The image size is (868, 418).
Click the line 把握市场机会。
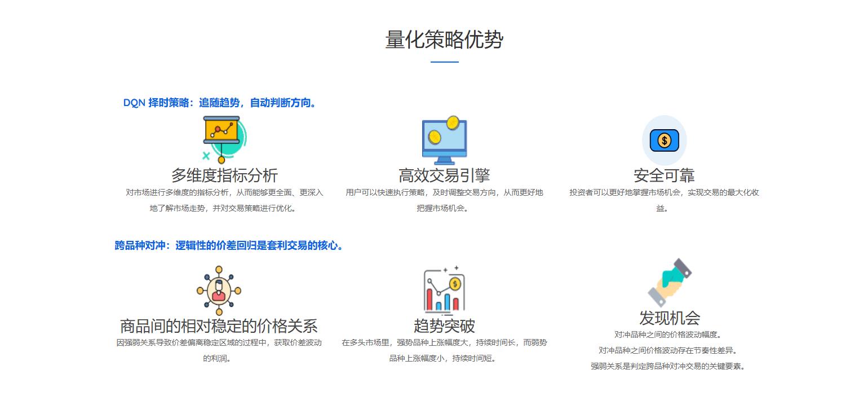coord(444,208)
